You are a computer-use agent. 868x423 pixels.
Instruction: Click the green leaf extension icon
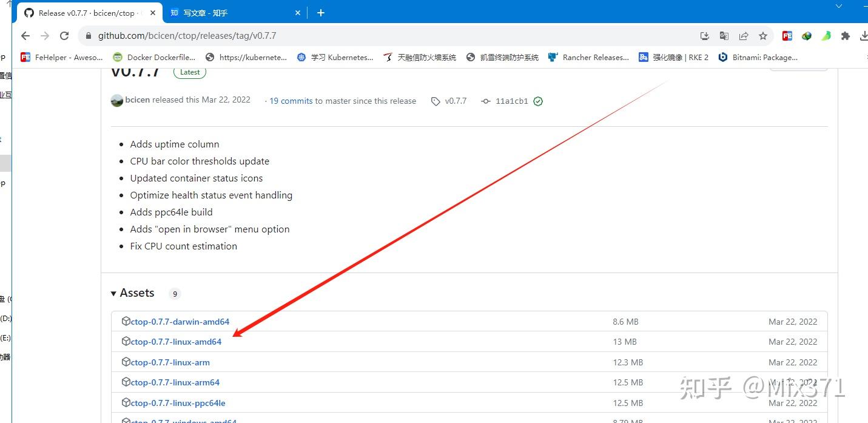pos(826,36)
